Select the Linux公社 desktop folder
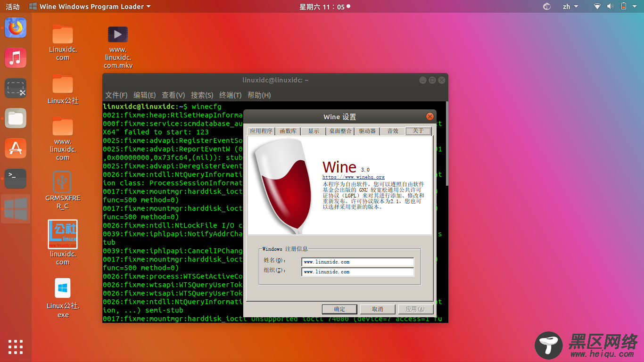644x362 pixels. coord(63,90)
